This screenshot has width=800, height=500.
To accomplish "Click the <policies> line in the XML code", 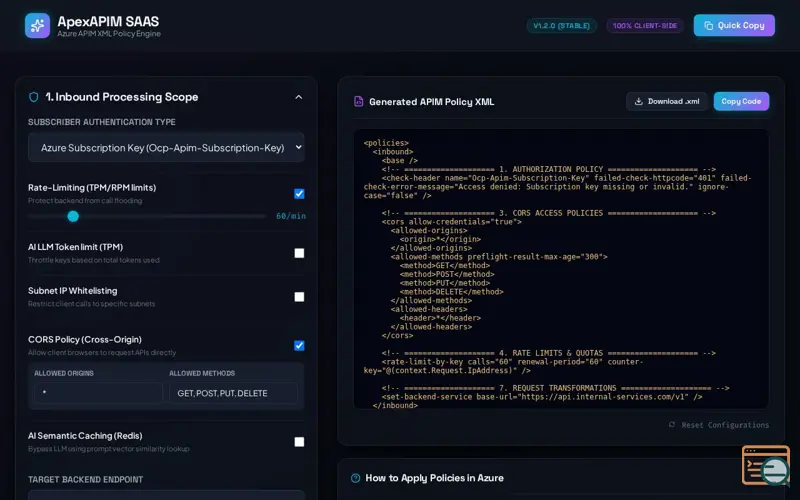I will [386, 143].
